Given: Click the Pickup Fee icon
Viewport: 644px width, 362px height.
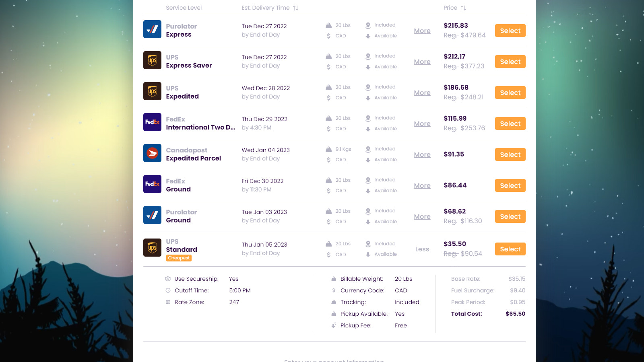Looking at the screenshot, I should point(334,325).
